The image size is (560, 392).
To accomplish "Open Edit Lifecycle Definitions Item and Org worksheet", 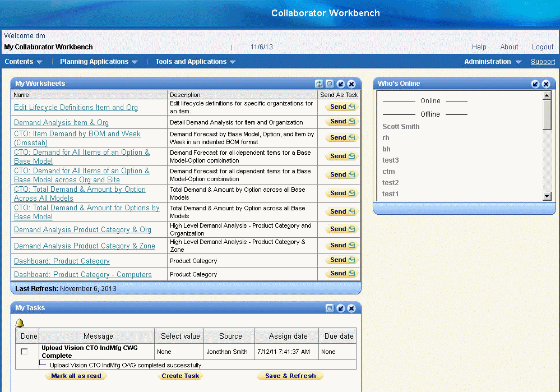I will click(76, 107).
